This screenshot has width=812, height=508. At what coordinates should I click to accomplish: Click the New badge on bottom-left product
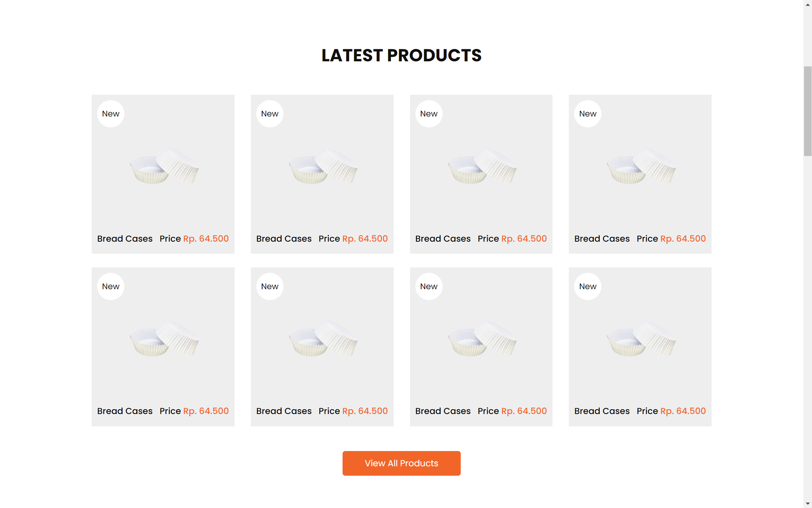coord(111,286)
